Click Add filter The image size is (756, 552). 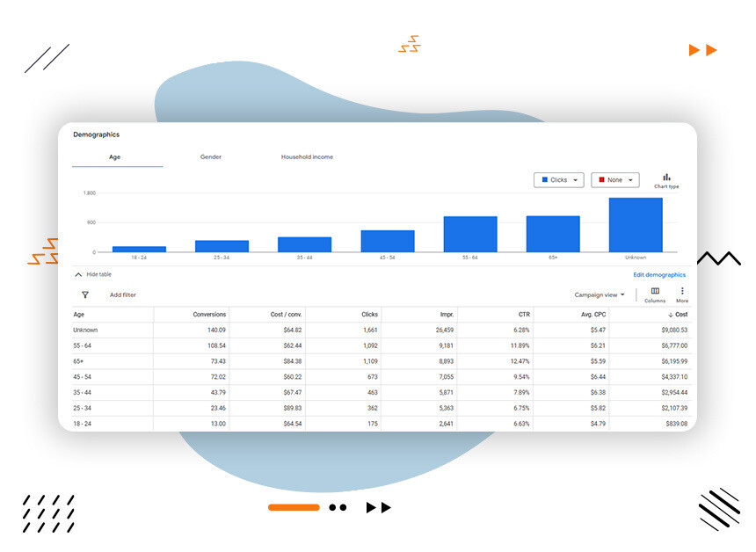pyautogui.click(x=123, y=295)
